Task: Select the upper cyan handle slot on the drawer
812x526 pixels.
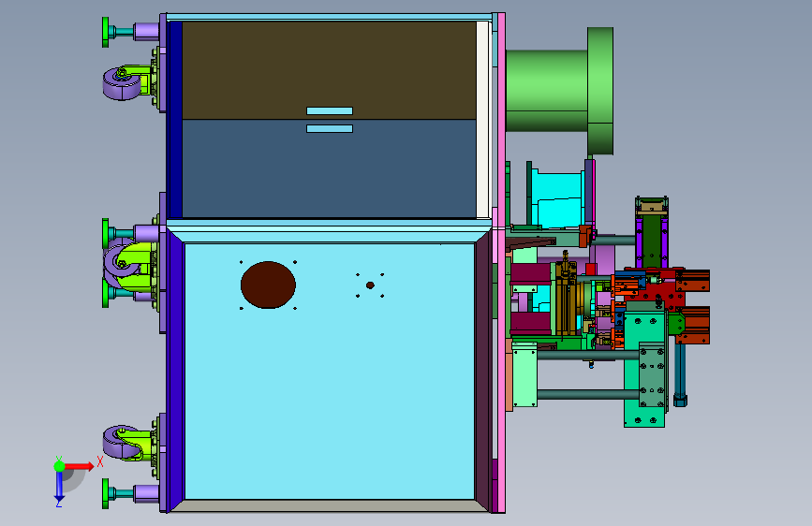Action: click(x=330, y=110)
